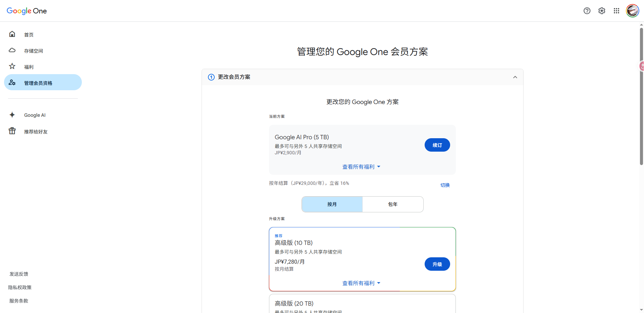The image size is (644, 313).
Task: Go to 首页 in the sidebar
Action: tap(43, 35)
